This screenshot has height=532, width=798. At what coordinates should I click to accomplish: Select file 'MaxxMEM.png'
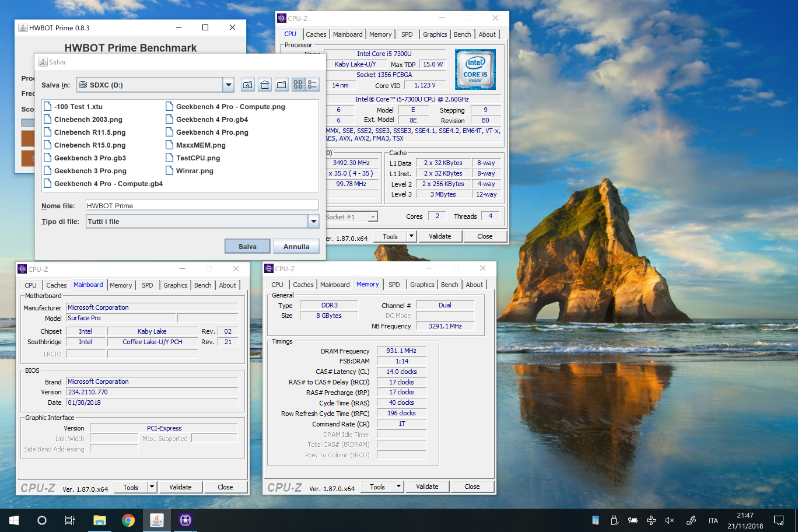[196, 145]
